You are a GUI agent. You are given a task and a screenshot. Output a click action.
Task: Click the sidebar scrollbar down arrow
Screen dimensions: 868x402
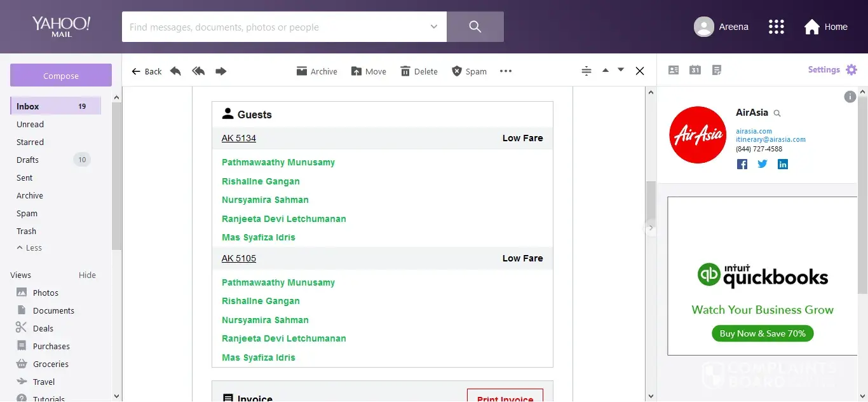pos(116,396)
